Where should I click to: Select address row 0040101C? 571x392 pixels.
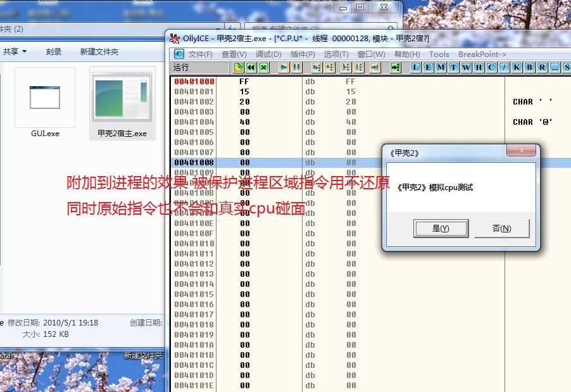[x=194, y=365]
